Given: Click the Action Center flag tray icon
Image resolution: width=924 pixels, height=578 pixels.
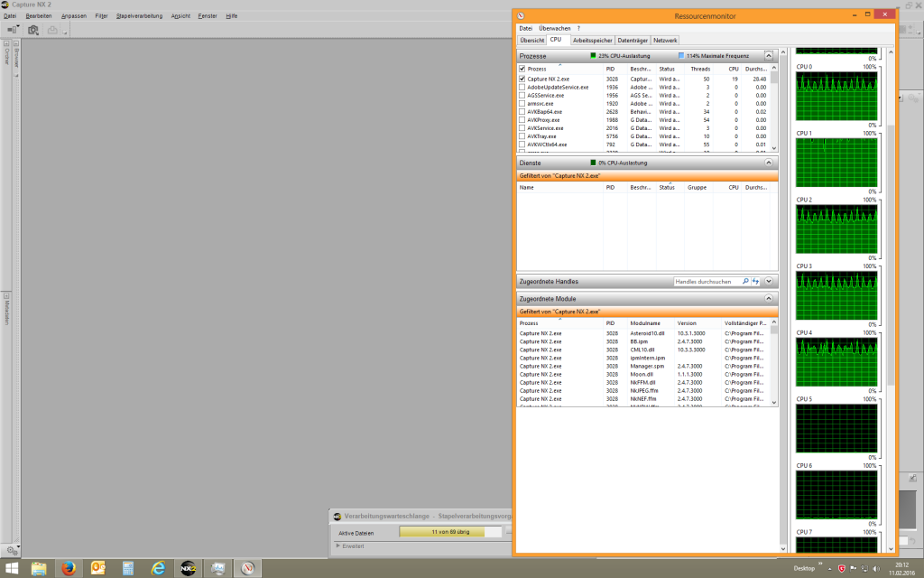Looking at the screenshot, I should (x=853, y=569).
